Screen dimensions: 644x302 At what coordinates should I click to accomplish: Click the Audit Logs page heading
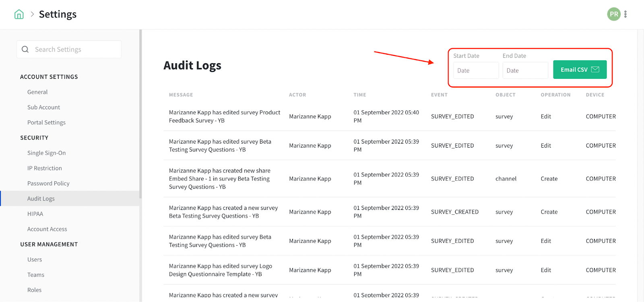[192, 66]
